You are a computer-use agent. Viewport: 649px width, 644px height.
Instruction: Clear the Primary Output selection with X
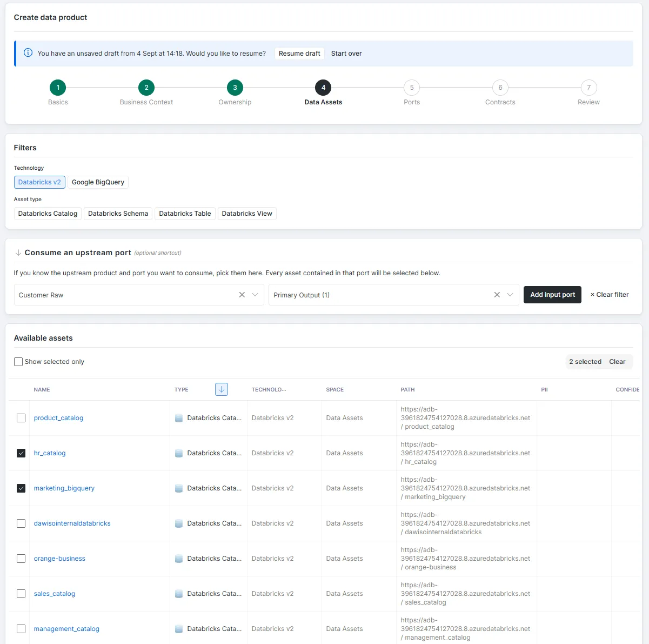coord(497,295)
